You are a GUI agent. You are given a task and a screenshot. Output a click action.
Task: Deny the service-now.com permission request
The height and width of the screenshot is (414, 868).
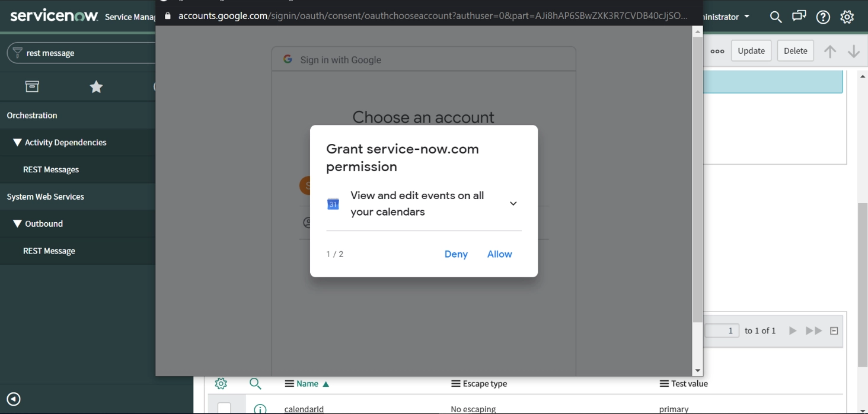coord(456,254)
